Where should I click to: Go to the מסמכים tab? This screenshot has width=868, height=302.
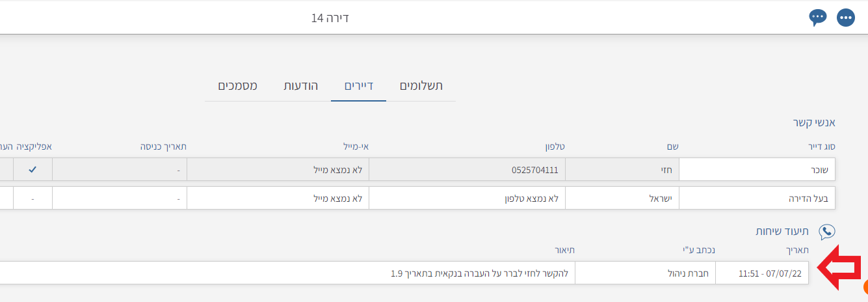(237, 86)
